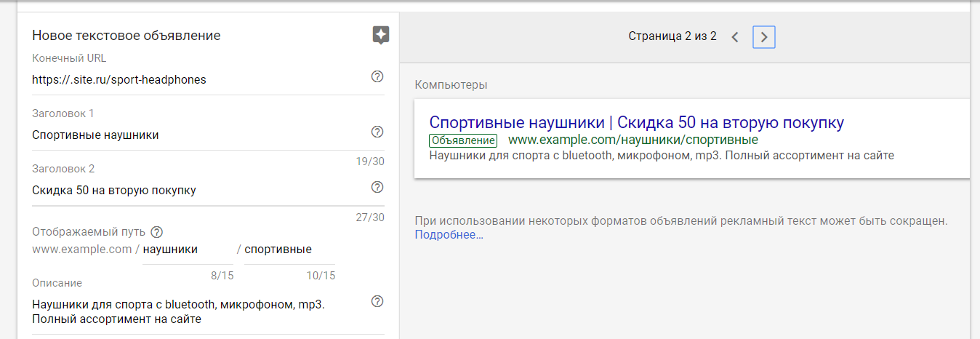Select the "Новое текстовое объявление" heading

click(x=126, y=36)
